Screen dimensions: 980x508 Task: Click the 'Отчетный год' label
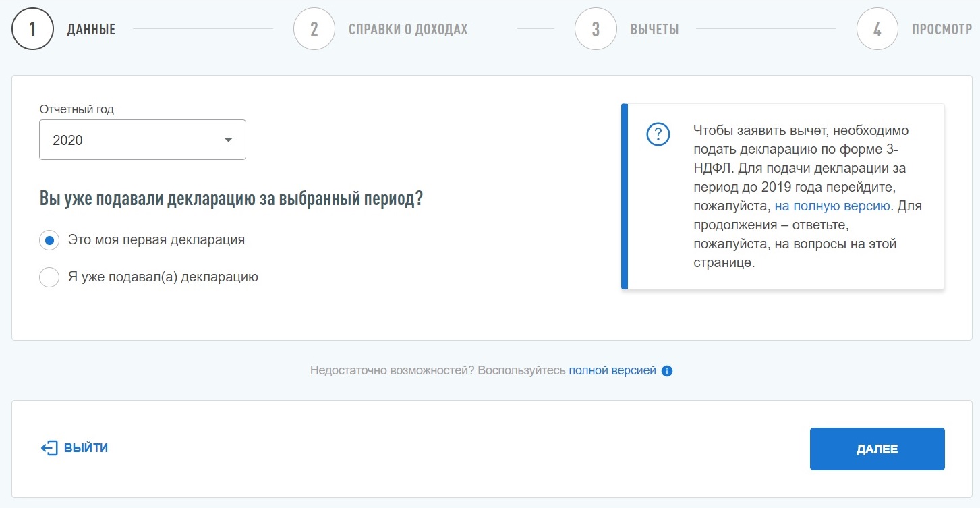point(77,109)
